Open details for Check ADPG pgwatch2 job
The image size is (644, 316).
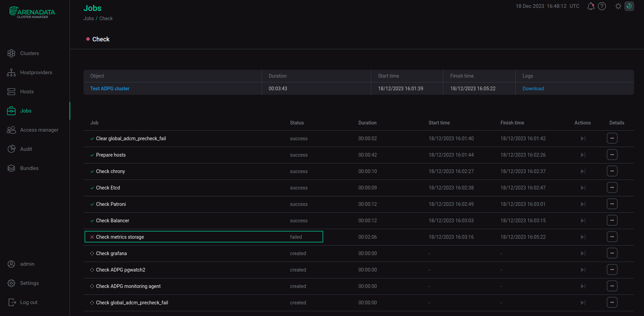click(612, 270)
